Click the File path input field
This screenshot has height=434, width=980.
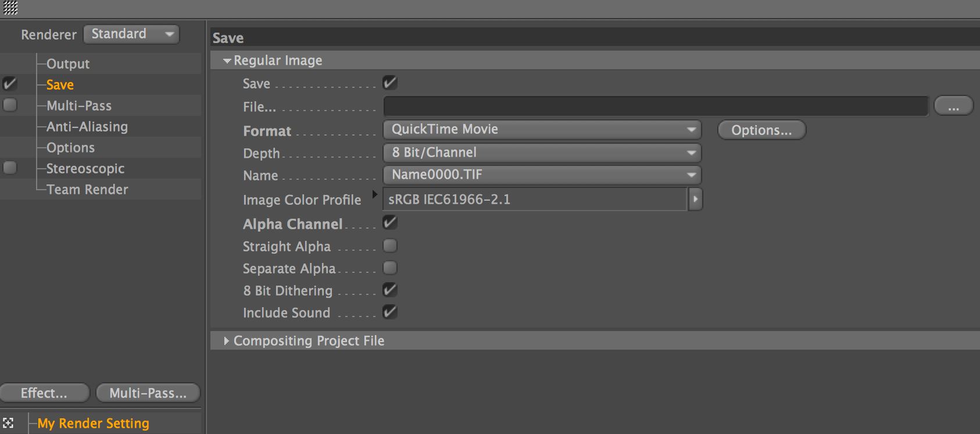[655, 106]
